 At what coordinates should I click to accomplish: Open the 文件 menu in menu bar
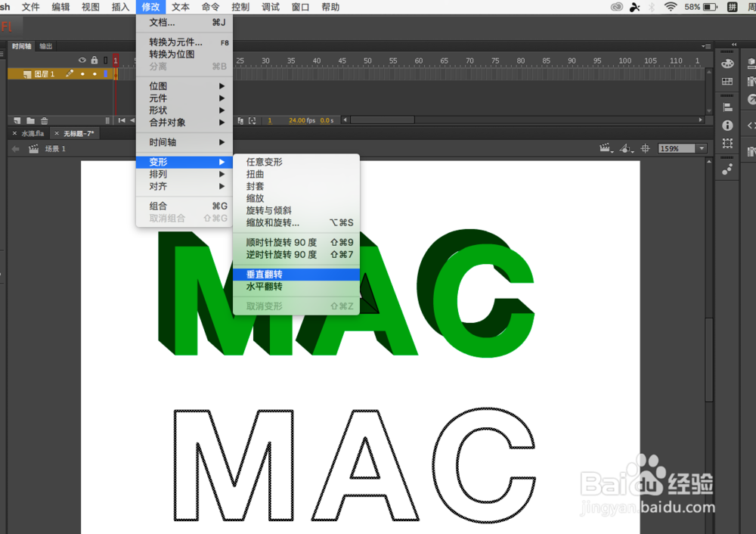pyautogui.click(x=30, y=7)
